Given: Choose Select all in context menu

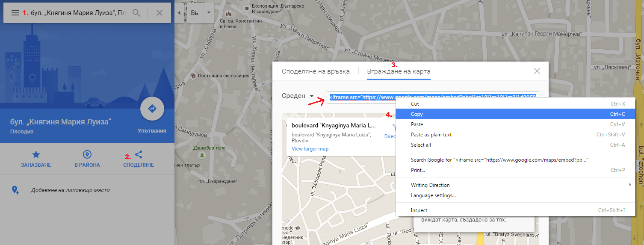Looking at the screenshot, I should click(515, 145).
